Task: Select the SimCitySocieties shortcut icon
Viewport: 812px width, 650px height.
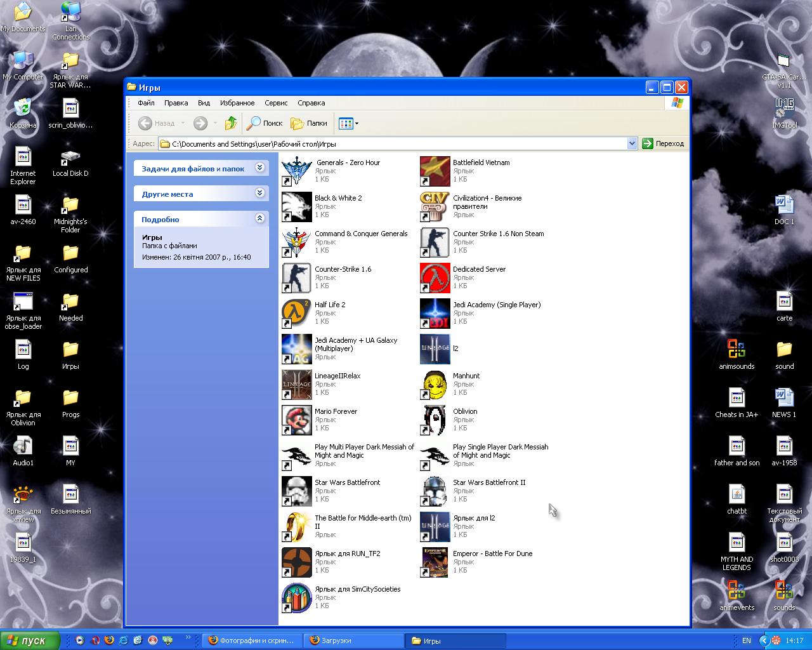Action: coord(297,598)
